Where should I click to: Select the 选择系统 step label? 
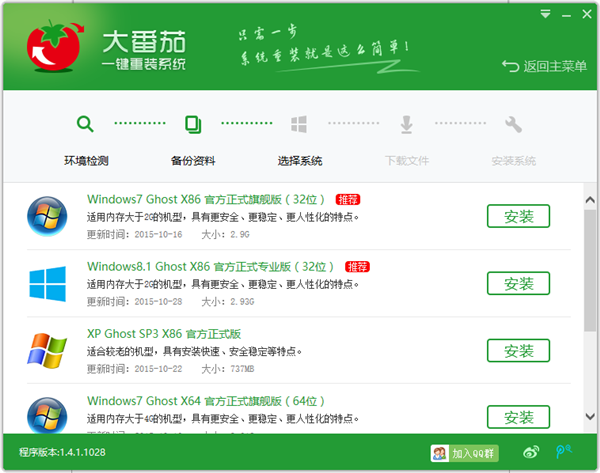[x=300, y=161]
